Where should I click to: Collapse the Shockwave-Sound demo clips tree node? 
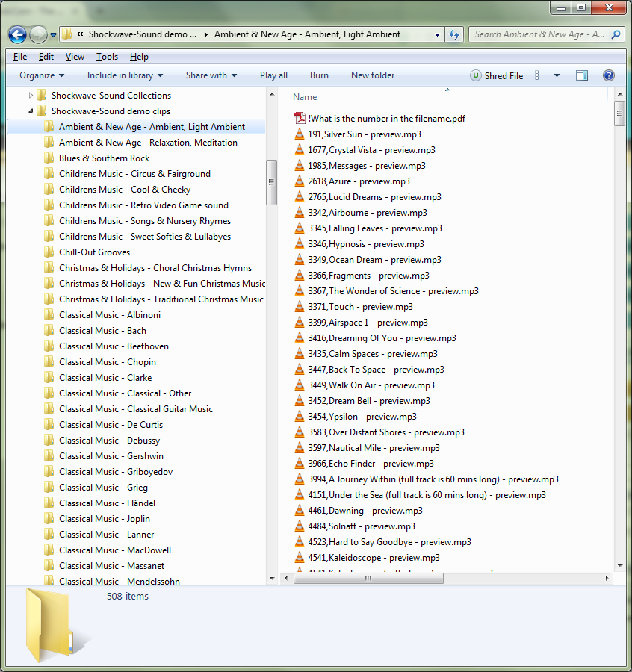point(31,111)
